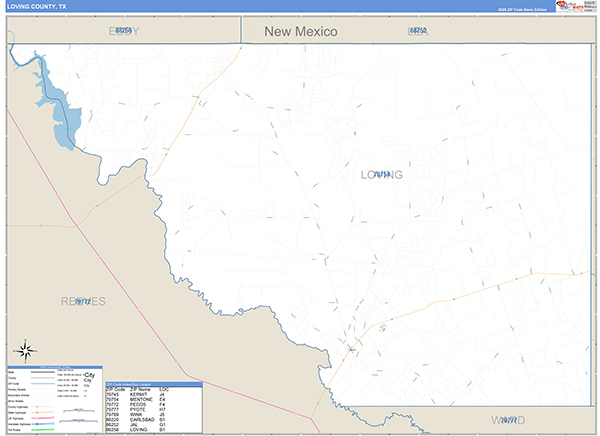Click the REEVES county label

coord(83,302)
